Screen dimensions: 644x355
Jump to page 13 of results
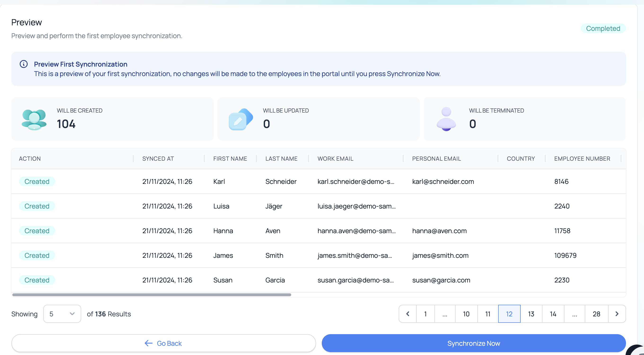tap(531, 314)
